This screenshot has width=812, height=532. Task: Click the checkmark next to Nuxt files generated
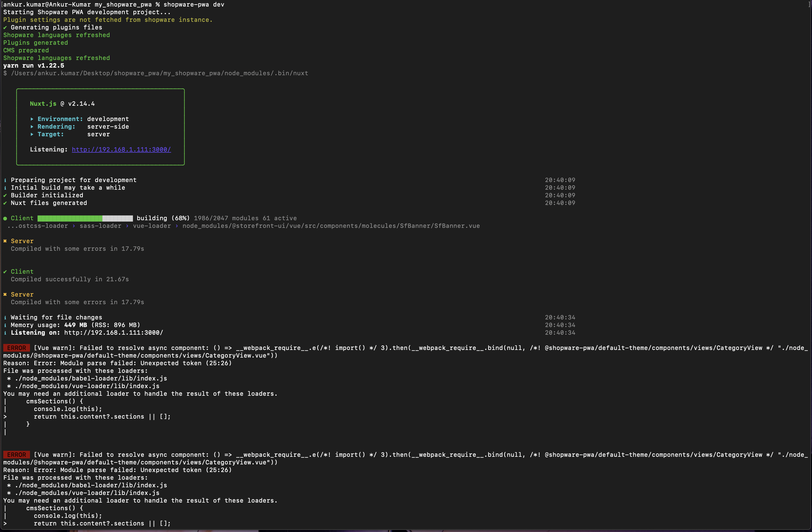5,203
